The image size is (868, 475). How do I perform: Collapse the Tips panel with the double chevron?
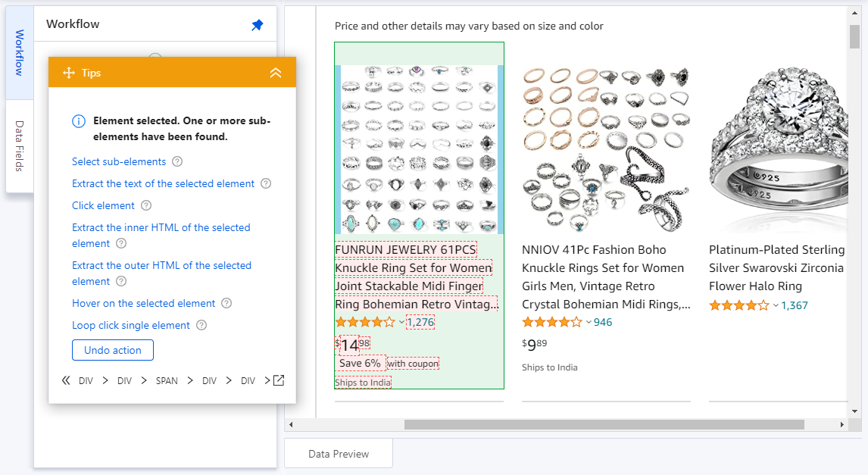276,73
